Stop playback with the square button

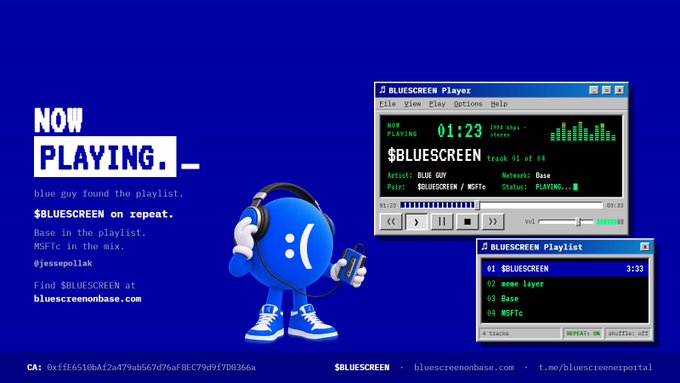point(467,222)
